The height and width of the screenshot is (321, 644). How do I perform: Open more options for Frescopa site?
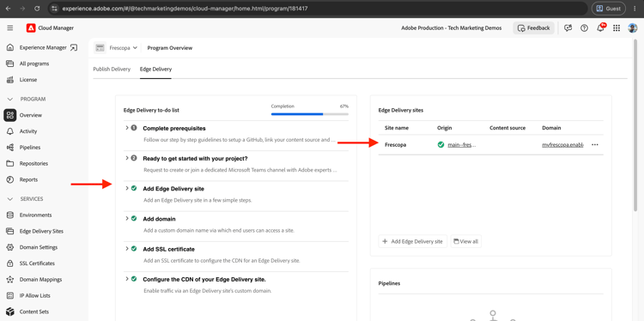pyautogui.click(x=595, y=145)
